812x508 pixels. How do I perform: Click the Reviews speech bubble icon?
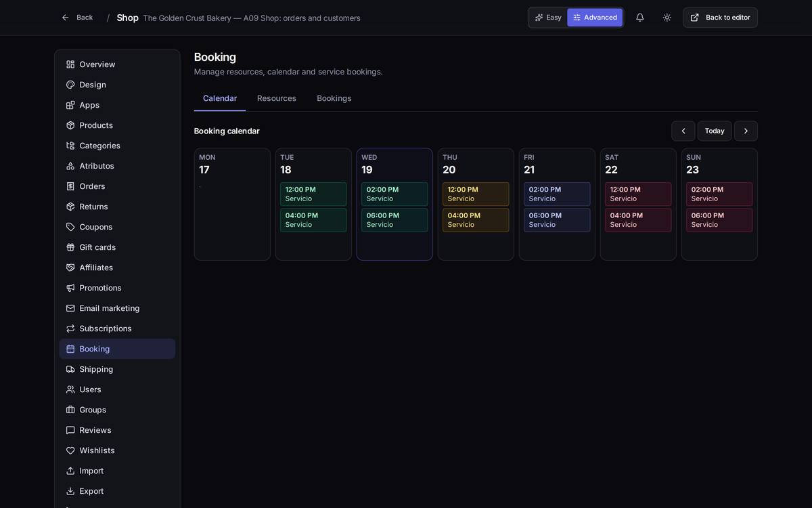point(70,430)
